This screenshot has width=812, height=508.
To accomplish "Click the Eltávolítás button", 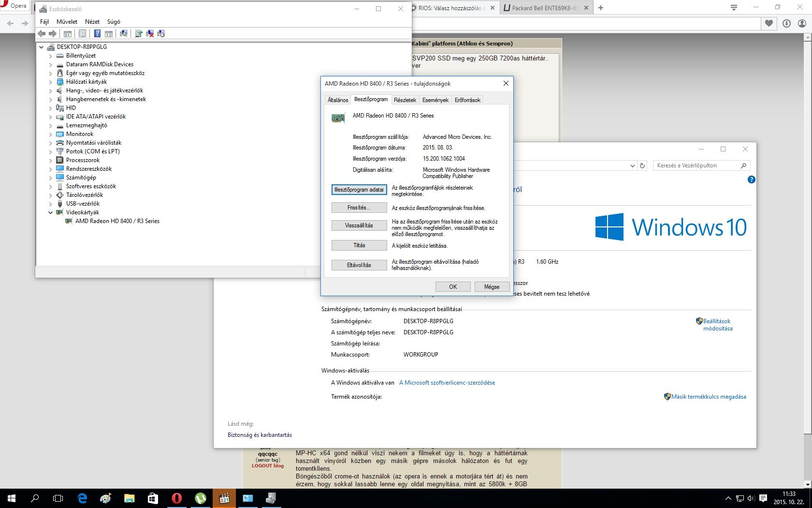I will (359, 265).
